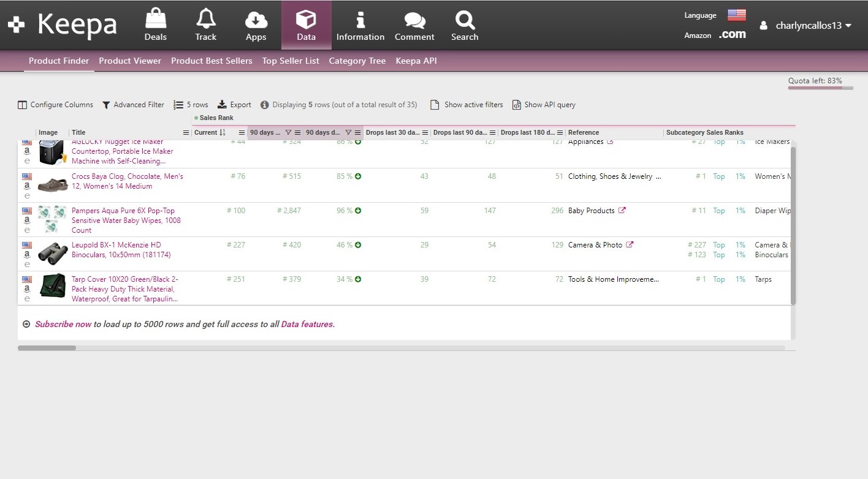Click the Keepa plus logo icon
This screenshot has width=868, height=479.
pyautogui.click(x=16, y=25)
